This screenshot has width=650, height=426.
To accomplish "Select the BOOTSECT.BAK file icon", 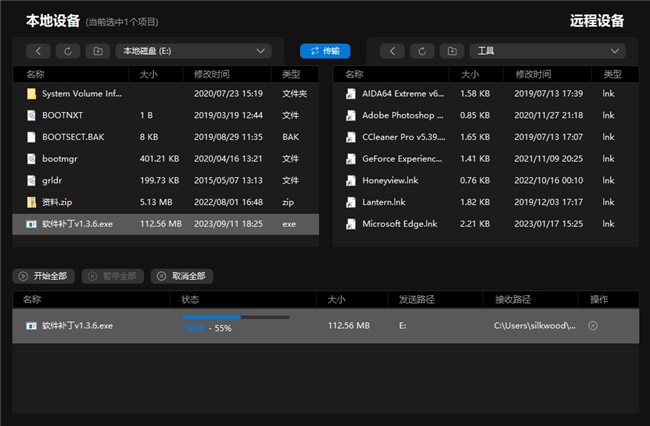I will coord(31,137).
